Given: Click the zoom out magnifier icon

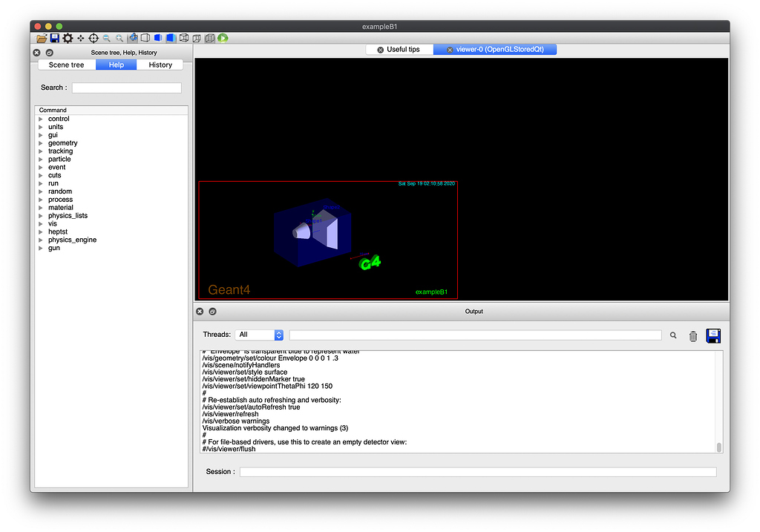Looking at the screenshot, I should click(106, 38).
